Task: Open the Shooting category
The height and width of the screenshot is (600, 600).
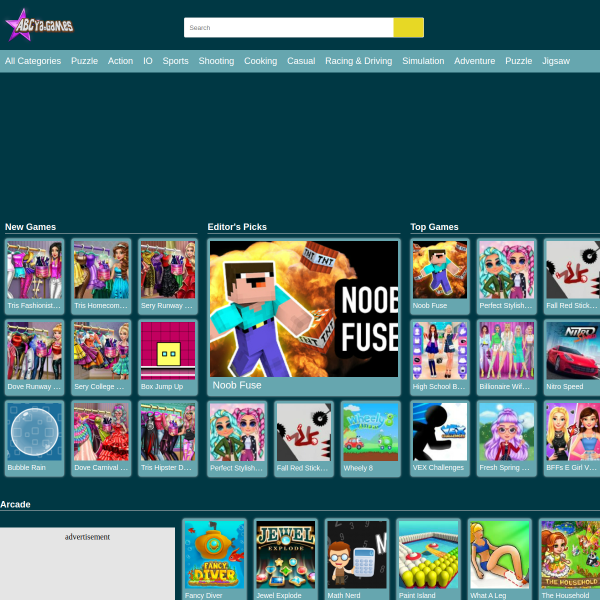Action: [x=216, y=61]
